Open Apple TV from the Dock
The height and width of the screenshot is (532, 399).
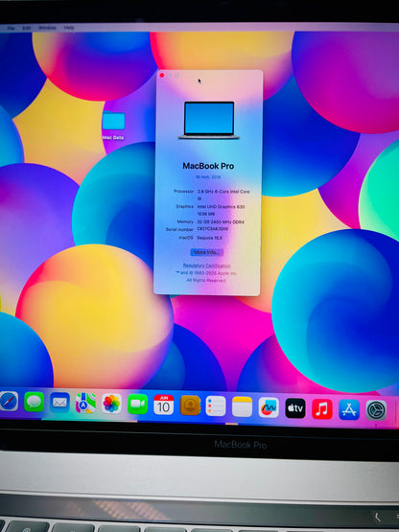[x=295, y=408]
